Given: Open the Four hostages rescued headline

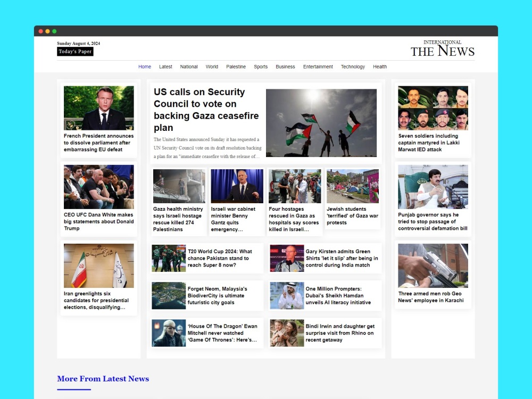Looking at the screenshot, I should point(294,219).
